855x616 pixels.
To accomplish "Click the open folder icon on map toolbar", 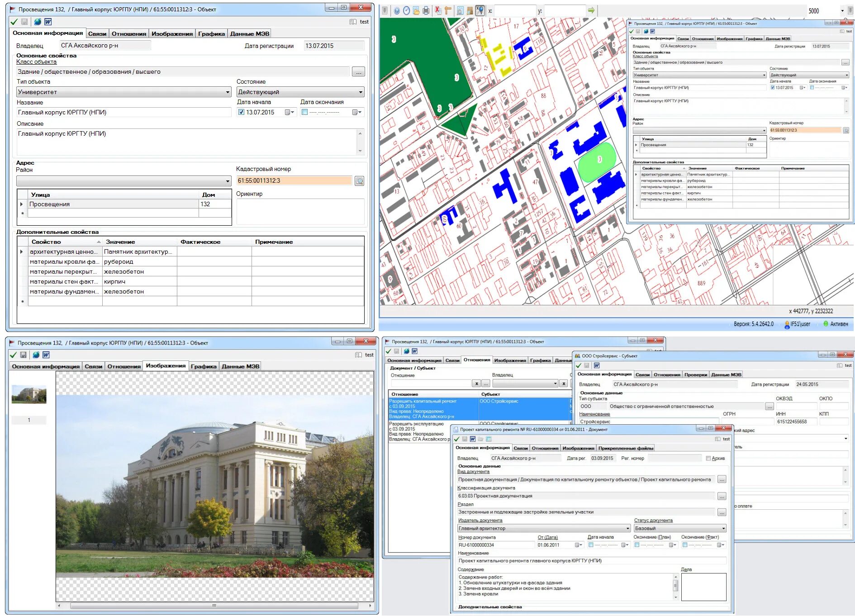I will click(416, 10).
